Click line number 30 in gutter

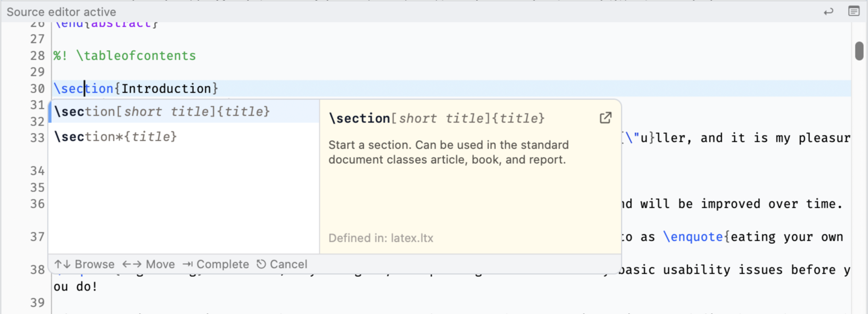pos(37,88)
